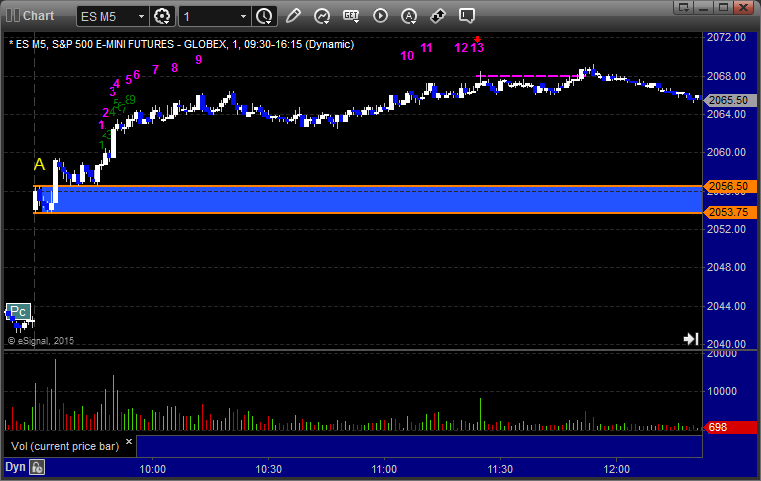The height and width of the screenshot is (481, 761).
Task: Close the Vol (current price bar) tab
Action: [x=128, y=441]
